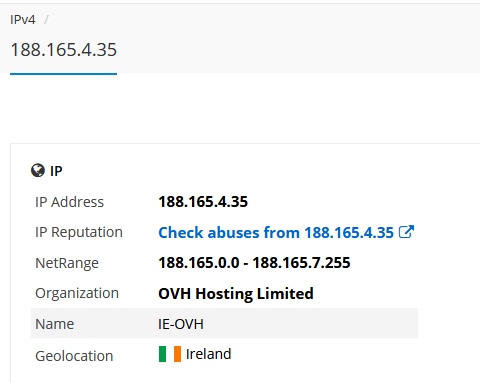Click the IE-OVH name value

pyautogui.click(x=181, y=324)
